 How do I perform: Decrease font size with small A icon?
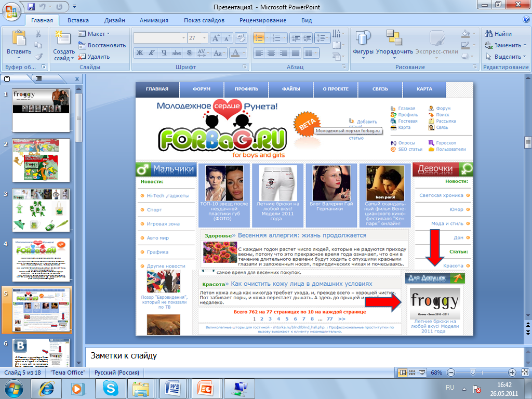pyautogui.click(x=227, y=38)
